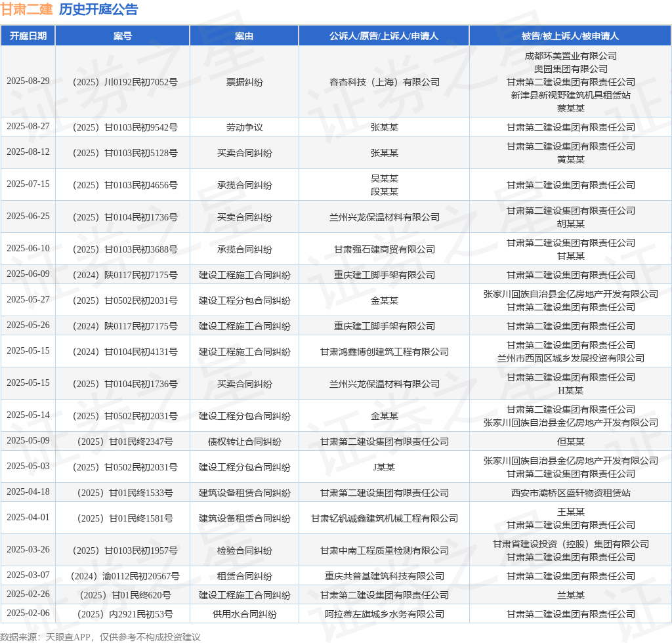This screenshot has width=672, height=643.
Task: Click the 甘肃二建 title text
Action: pos(26,9)
